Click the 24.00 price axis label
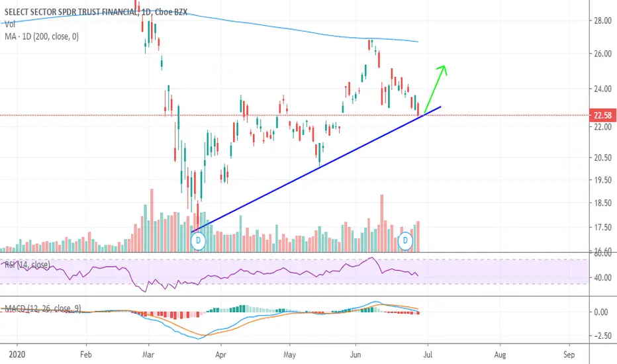Screen dimensions: 617x364 coord(603,89)
